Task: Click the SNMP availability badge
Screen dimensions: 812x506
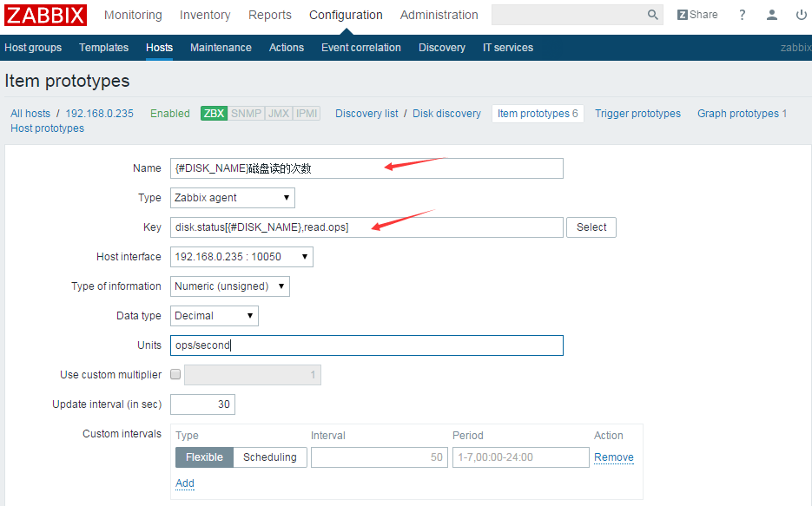Action: coord(246,114)
